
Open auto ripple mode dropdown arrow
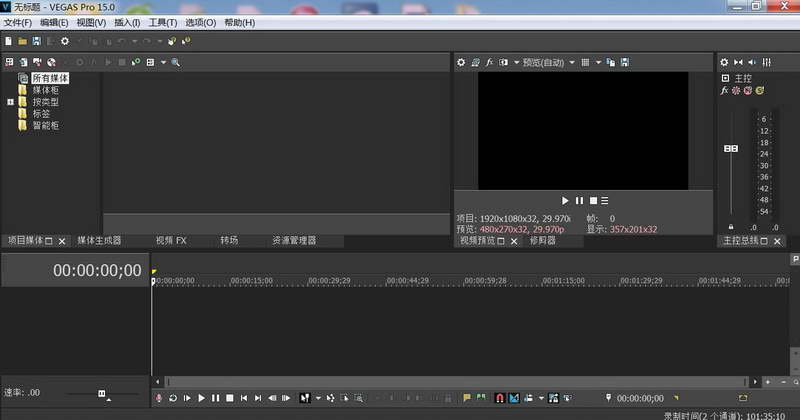click(x=541, y=398)
